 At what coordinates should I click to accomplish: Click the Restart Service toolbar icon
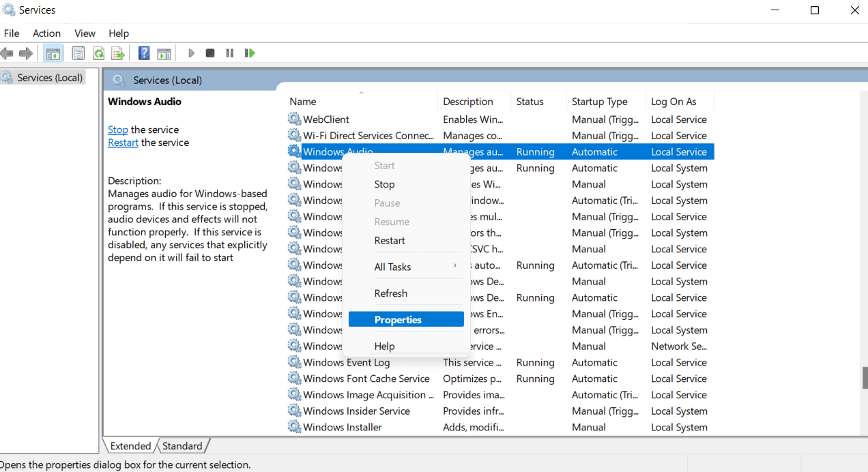tap(250, 53)
